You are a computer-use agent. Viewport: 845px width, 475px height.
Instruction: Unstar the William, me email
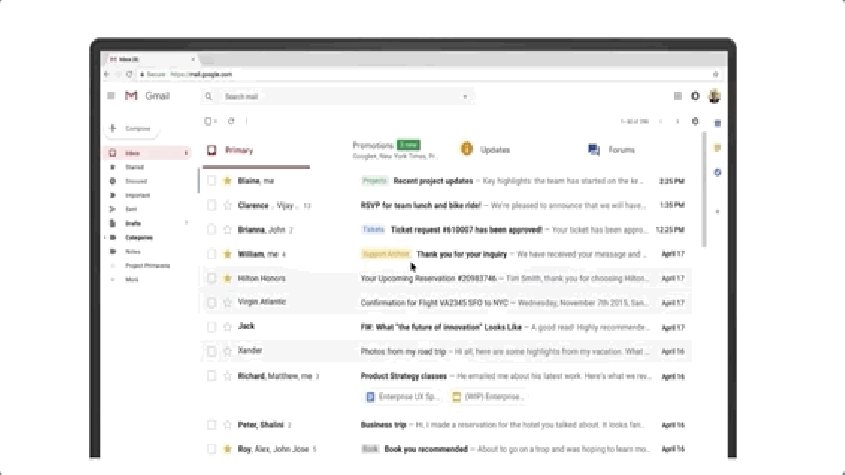[x=227, y=254]
